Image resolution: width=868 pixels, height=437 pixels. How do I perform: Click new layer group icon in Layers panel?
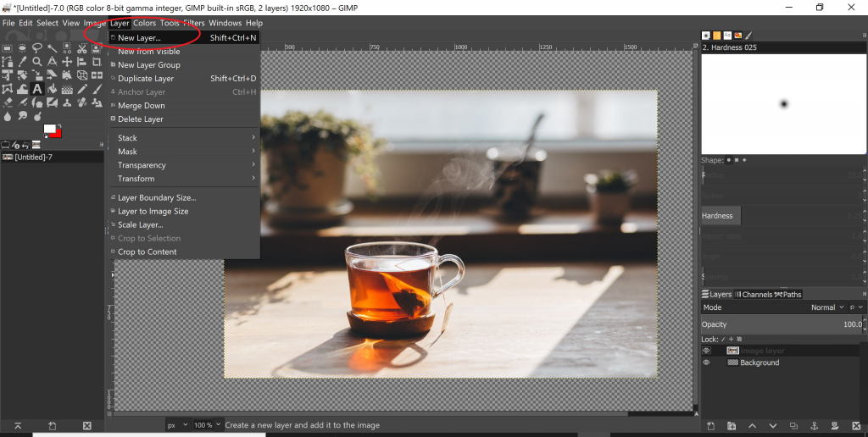tap(731, 425)
